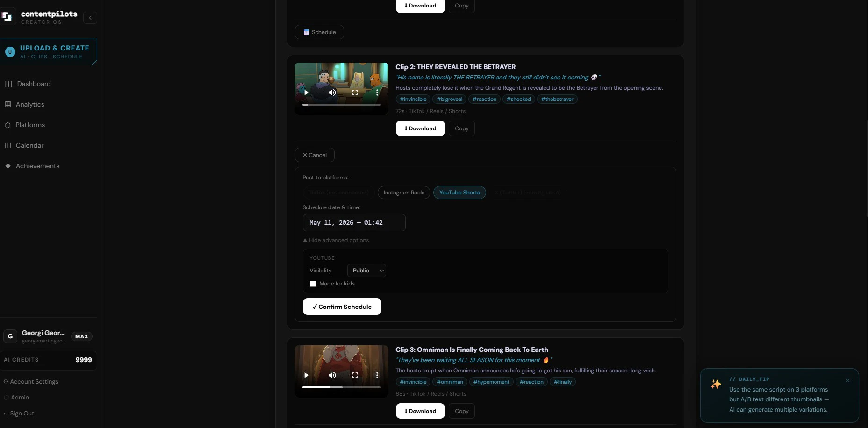Seek on the Clip 2 video progress bar
This screenshot has width=868, height=428.
point(342,105)
